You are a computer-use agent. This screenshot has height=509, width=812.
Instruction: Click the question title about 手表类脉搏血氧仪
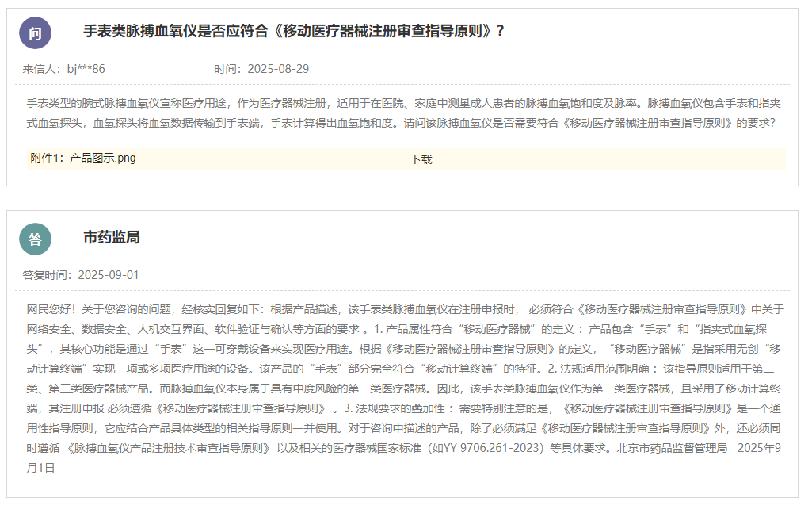[x=294, y=31]
